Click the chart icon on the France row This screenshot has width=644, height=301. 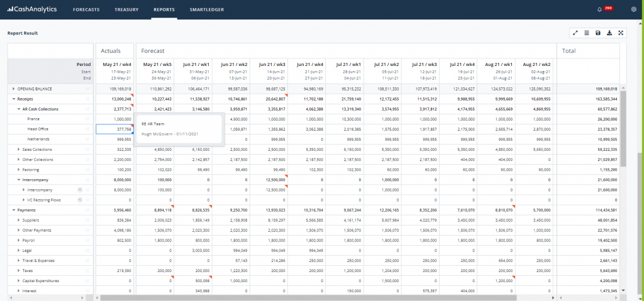click(87, 119)
